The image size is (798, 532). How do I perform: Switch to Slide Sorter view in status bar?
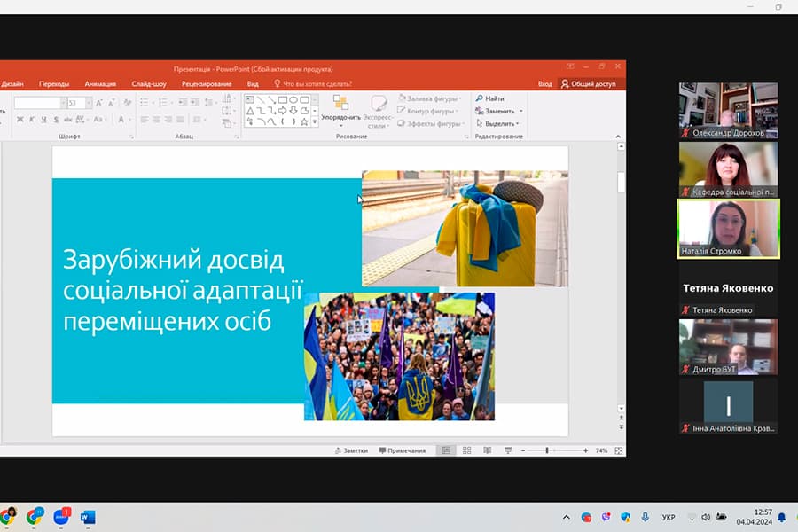tap(467, 450)
